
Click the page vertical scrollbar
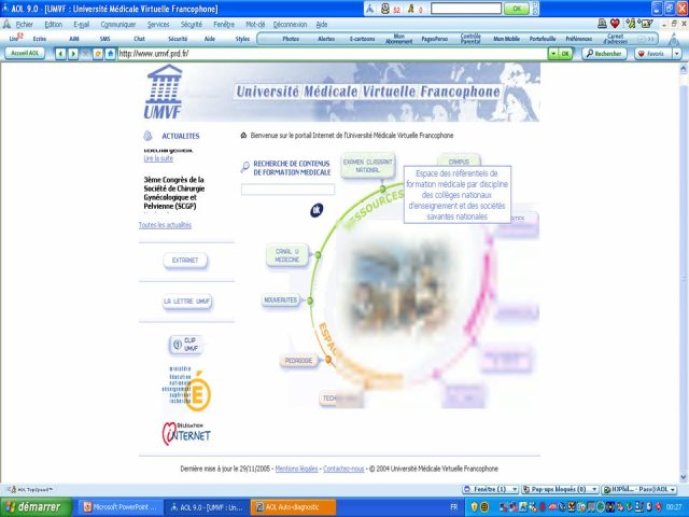[683, 272]
